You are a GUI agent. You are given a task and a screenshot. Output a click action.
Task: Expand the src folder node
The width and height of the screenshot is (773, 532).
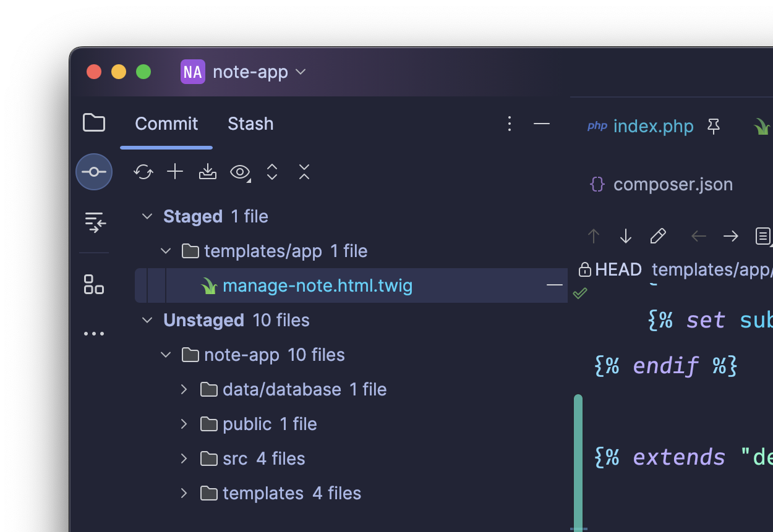point(184,458)
